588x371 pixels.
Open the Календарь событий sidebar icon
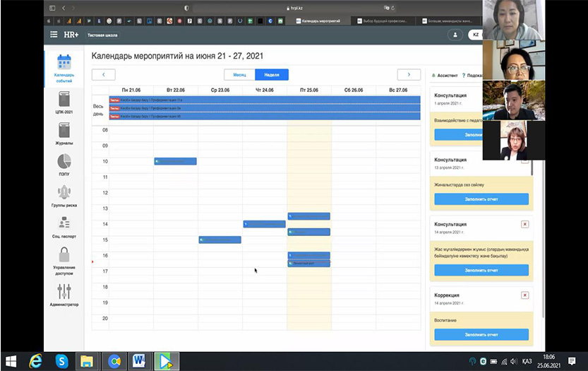[x=64, y=67]
